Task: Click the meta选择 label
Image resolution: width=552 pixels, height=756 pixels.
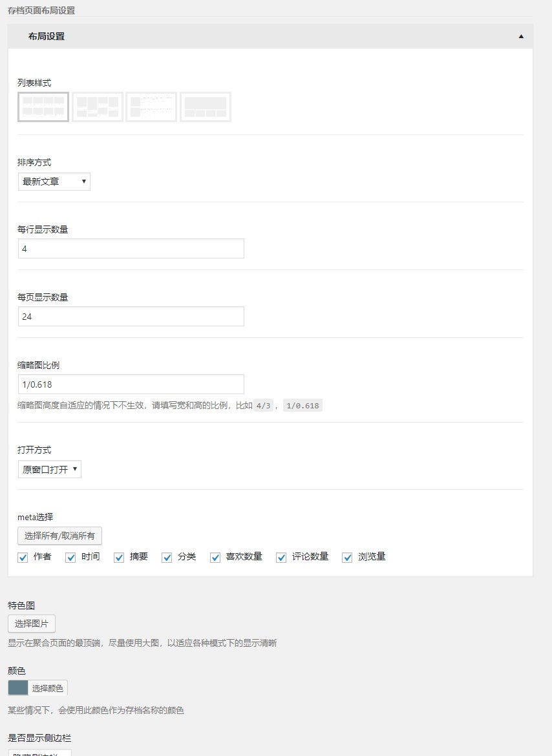Action: [35, 517]
